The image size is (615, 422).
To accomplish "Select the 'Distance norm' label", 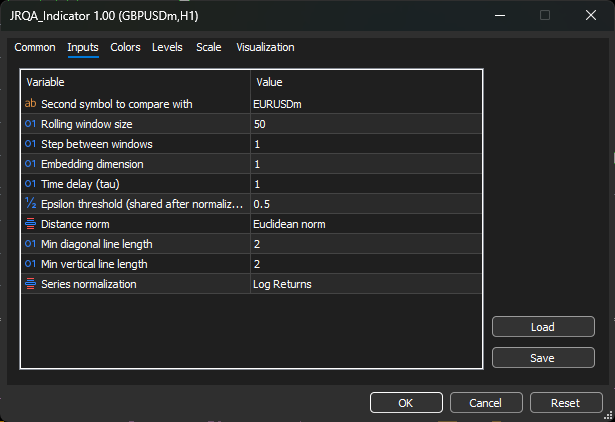I will click(75, 224).
